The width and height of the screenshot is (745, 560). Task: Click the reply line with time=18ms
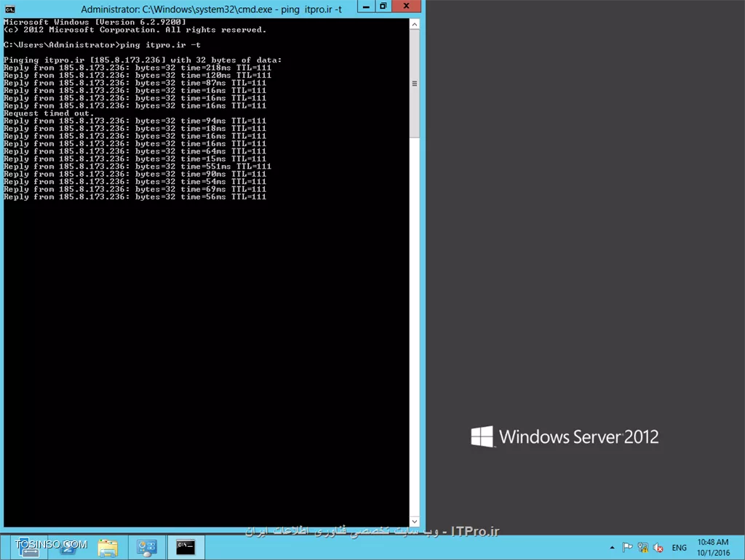click(x=135, y=128)
